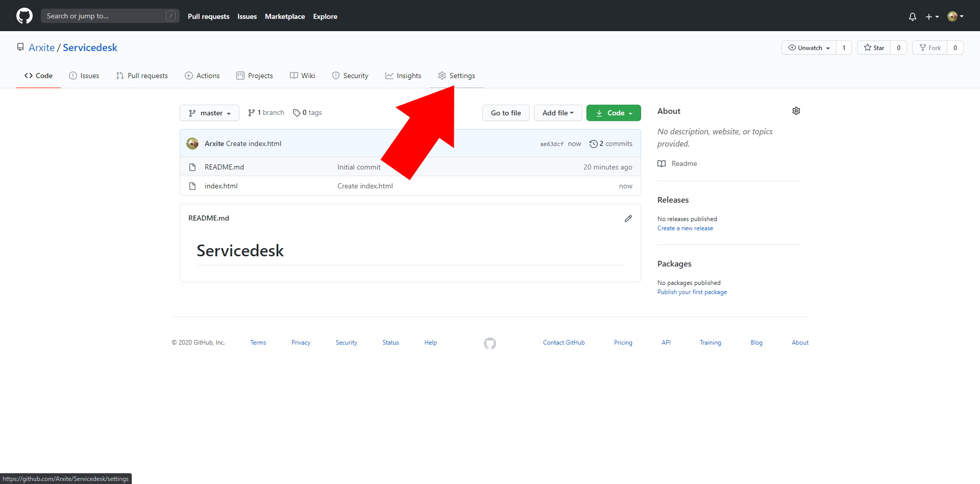Open the Releases heading link
The width and height of the screenshot is (980, 484).
click(673, 200)
